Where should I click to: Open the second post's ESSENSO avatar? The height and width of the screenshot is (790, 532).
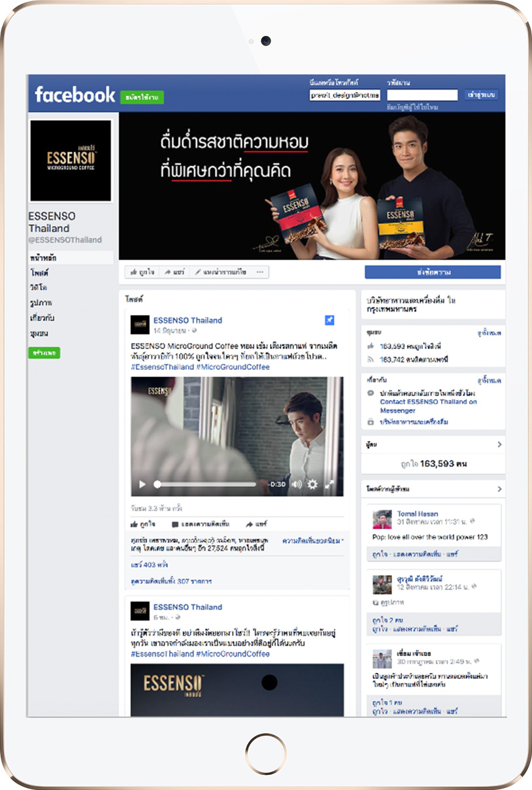click(x=139, y=611)
